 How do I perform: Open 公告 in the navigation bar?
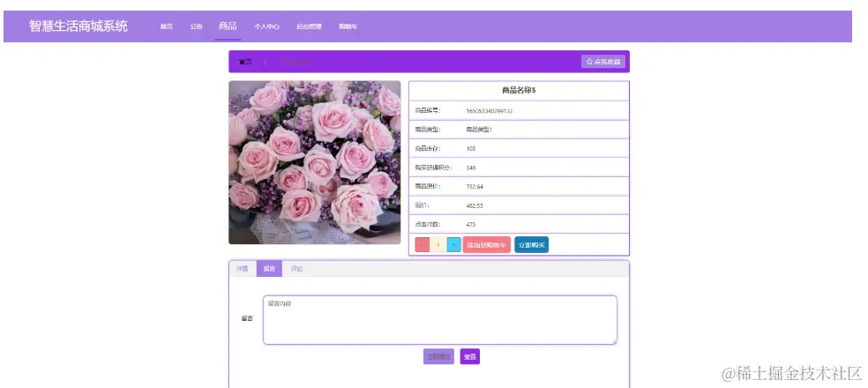(x=197, y=26)
